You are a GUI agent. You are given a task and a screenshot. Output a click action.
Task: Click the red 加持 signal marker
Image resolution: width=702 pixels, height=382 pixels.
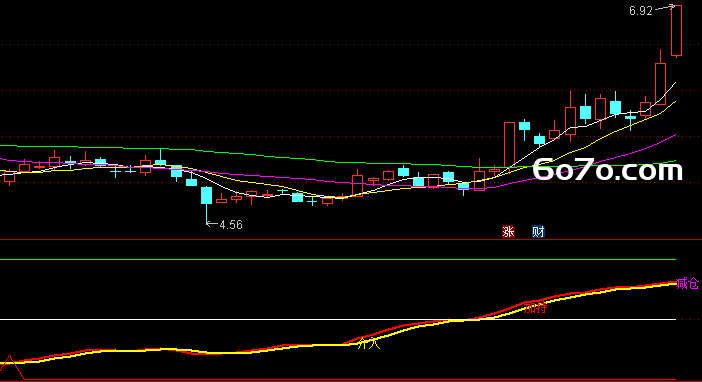point(535,308)
